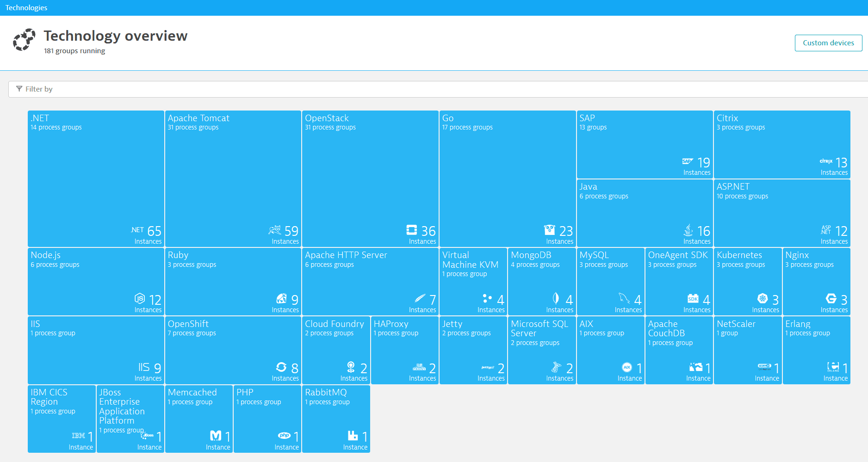The height and width of the screenshot is (462, 868).
Task: Click the OpenShift circular arrows icon
Action: [281, 367]
